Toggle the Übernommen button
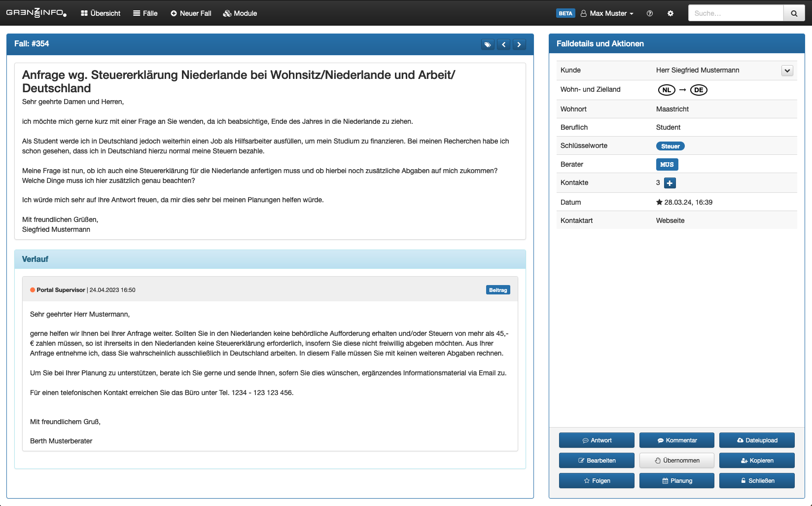The width and height of the screenshot is (812, 506). click(676, 461)
